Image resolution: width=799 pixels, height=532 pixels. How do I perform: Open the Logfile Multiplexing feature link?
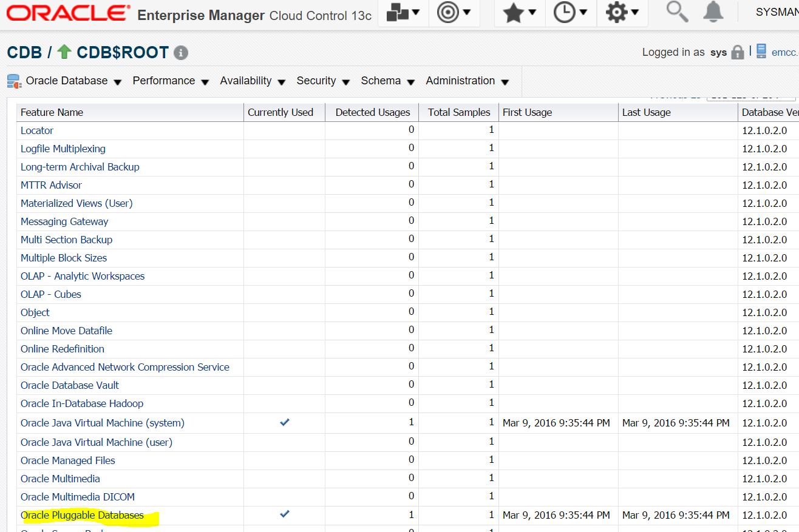click(63, 149)
